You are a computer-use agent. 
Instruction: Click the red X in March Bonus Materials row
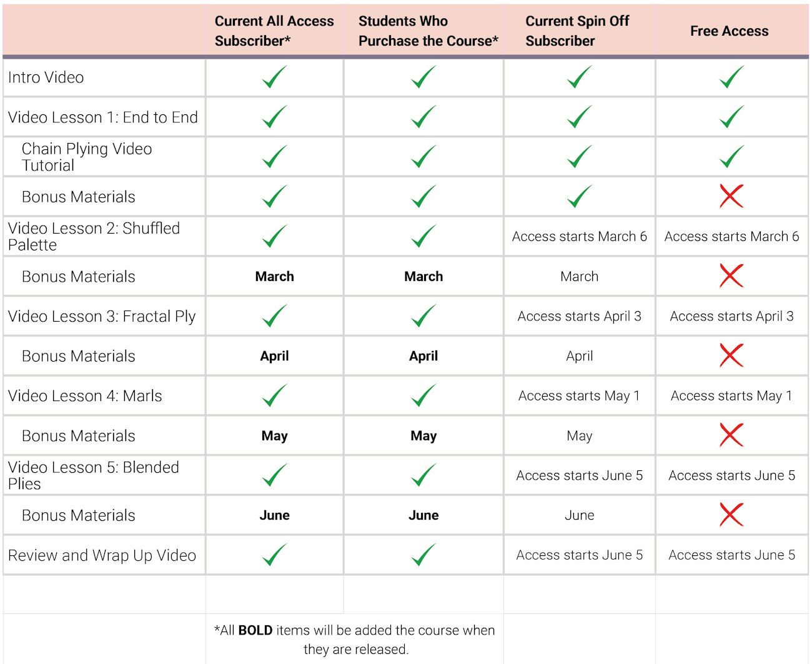point(731,276)
